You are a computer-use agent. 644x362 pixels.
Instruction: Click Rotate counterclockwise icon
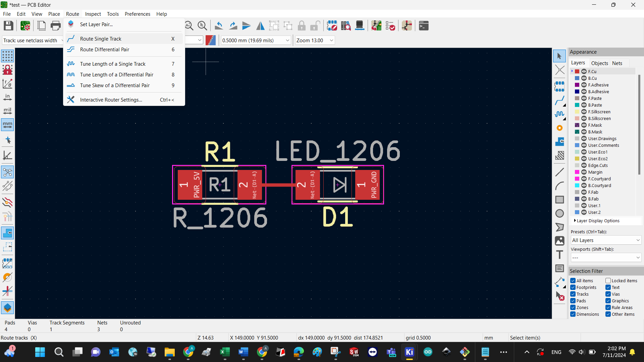tap(219, 26)
